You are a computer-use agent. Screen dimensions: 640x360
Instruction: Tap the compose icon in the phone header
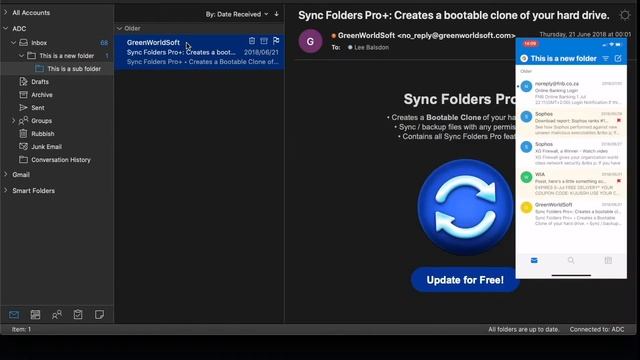pyautogui.click(x=618, y=58)
